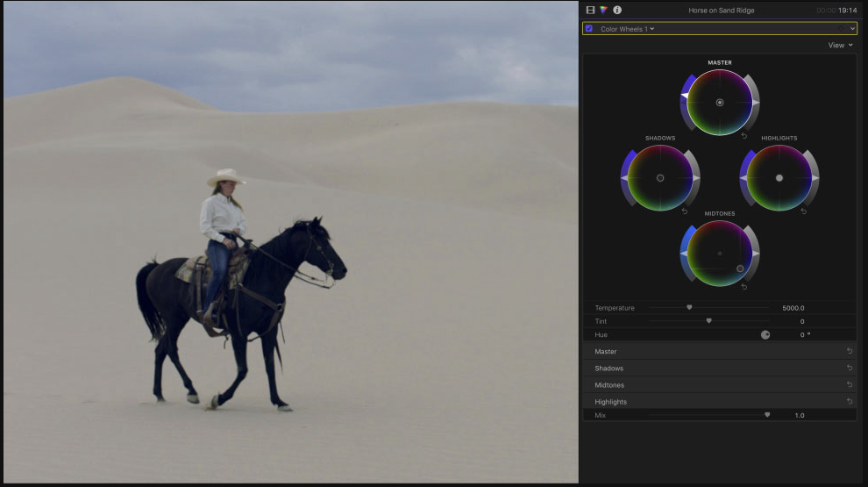Expand the Shadows parameter row

point(607,369)
